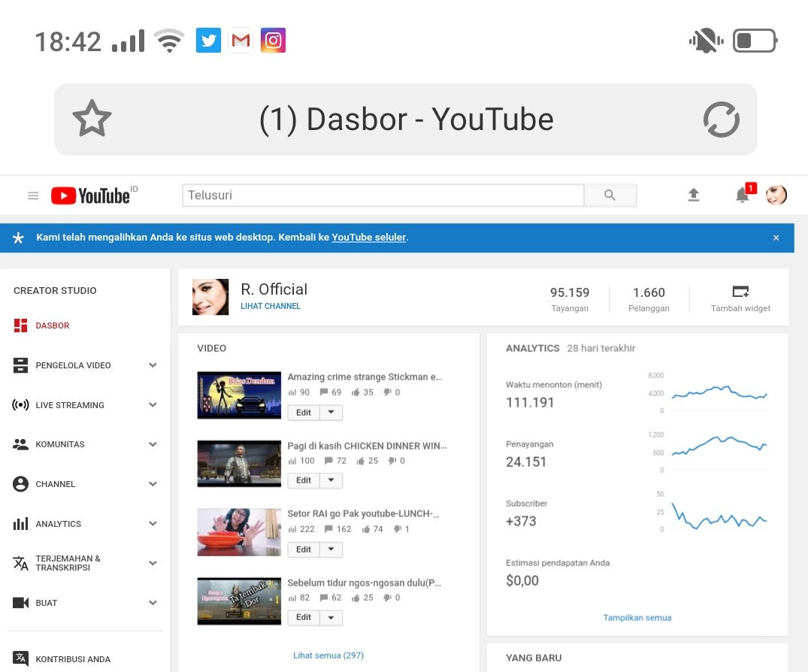Open Instagram notification icon in status bar
Screen dimensions: 808x672
[273, 40]
